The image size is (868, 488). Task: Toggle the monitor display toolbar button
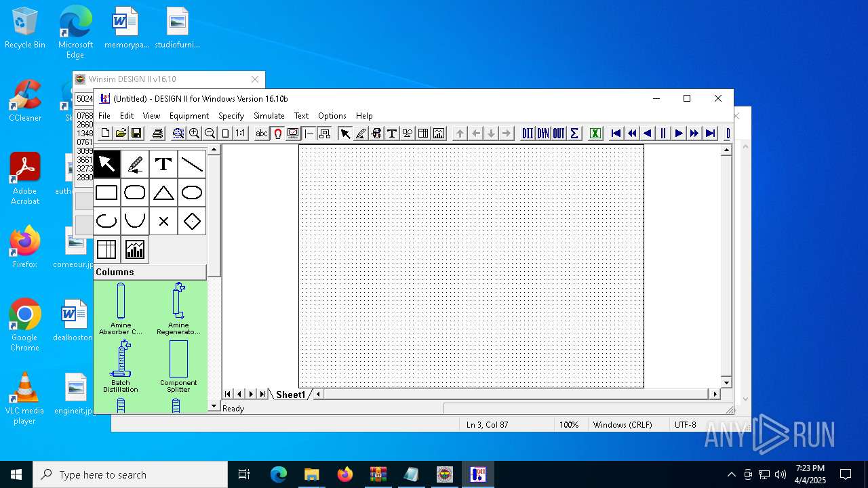[293, 134]
